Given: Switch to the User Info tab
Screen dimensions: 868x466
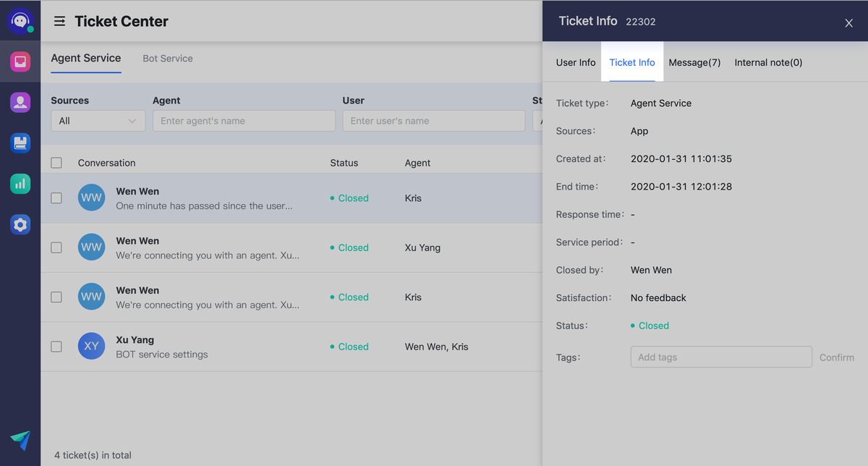Looking at the screenshot, I should pyautogui.click(x=576, y=63).
